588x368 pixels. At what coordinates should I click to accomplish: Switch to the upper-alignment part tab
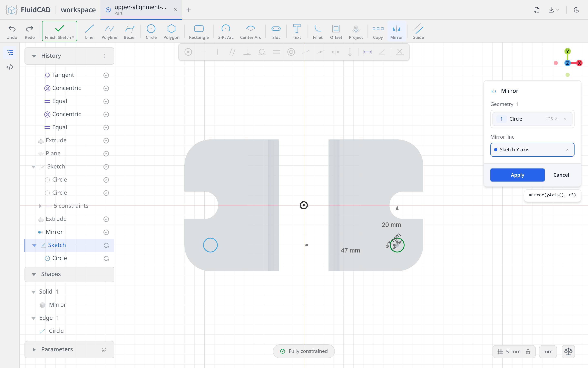point(141,10)
